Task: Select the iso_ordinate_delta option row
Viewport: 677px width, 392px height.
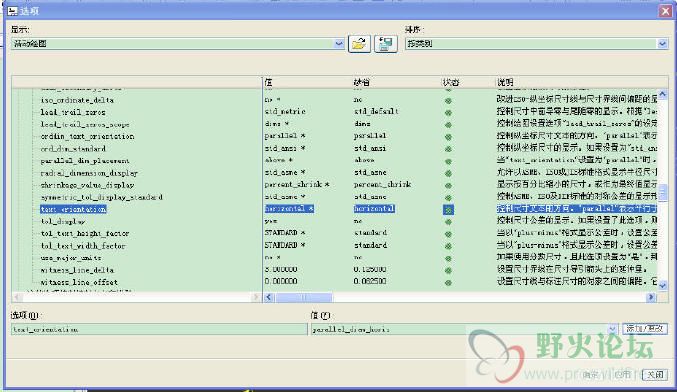Action: 77,100
